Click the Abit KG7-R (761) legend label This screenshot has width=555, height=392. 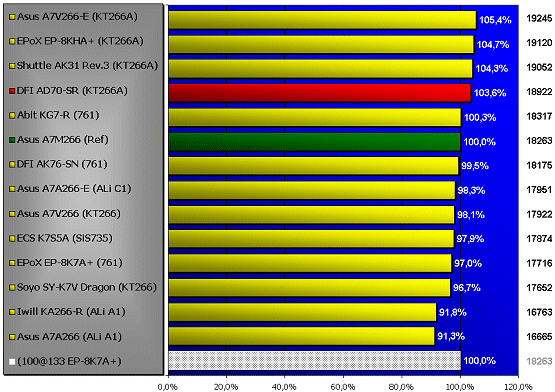click(58, 115)
